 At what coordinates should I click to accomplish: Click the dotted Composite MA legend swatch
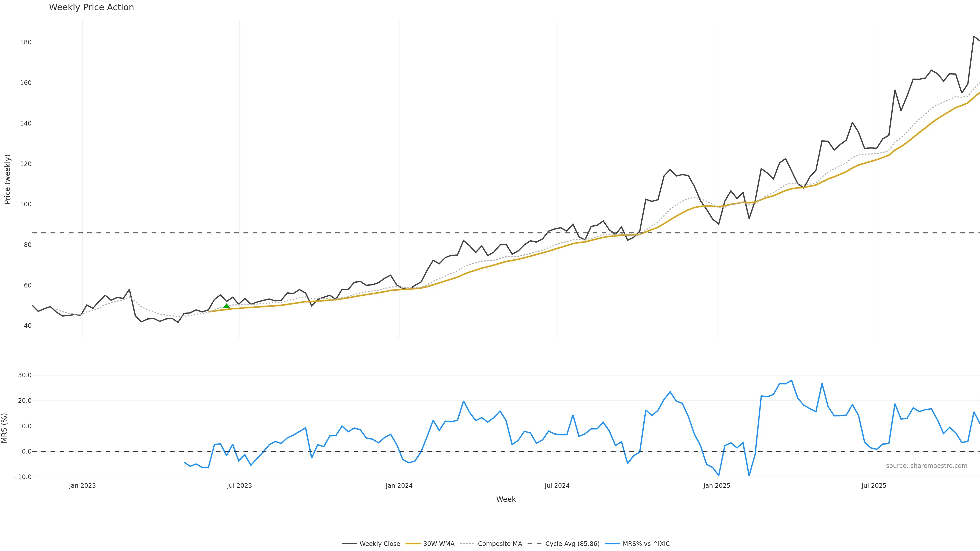[x=467, y=544]
